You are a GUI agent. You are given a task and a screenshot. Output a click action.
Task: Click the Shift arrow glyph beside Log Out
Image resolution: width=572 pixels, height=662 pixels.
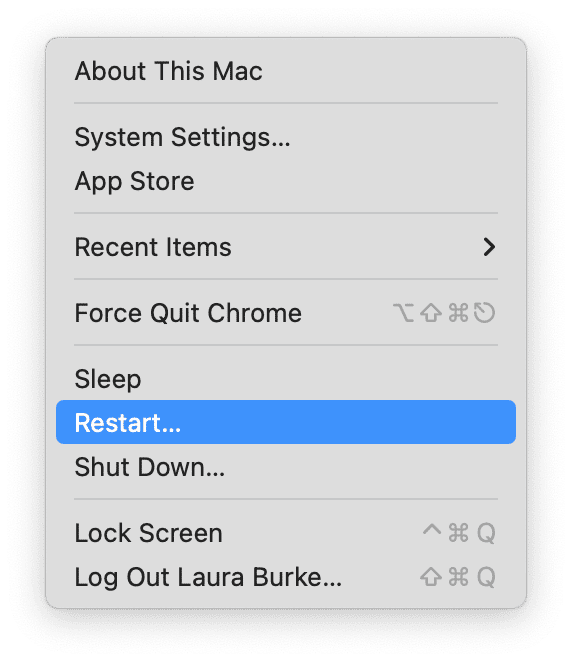(431, 577)
